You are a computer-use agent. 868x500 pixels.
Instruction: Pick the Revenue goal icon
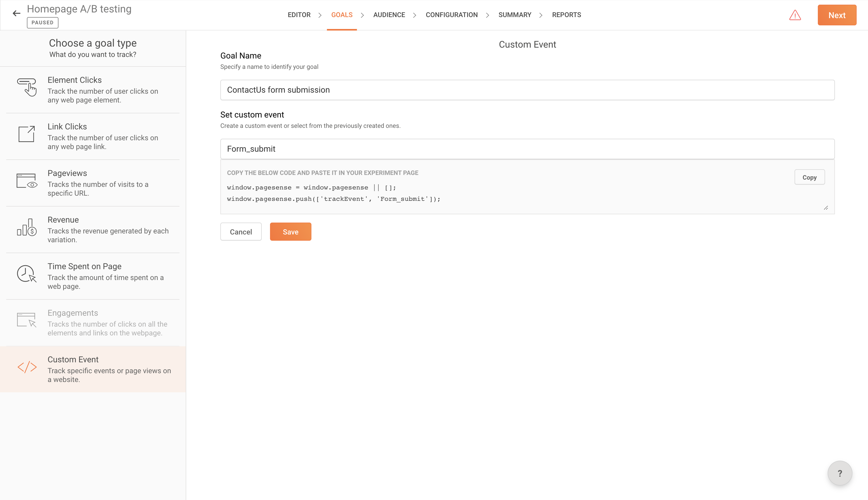(27, 227)
